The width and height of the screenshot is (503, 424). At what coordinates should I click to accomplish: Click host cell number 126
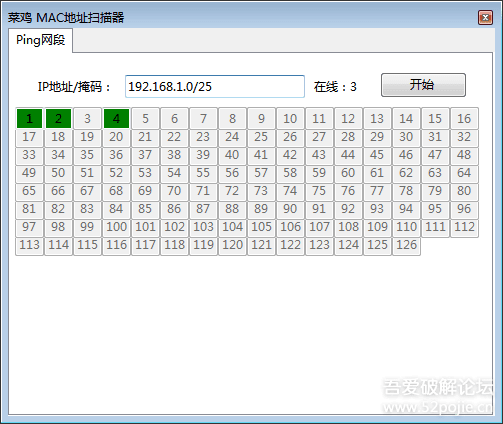click(x=406, y=245)
